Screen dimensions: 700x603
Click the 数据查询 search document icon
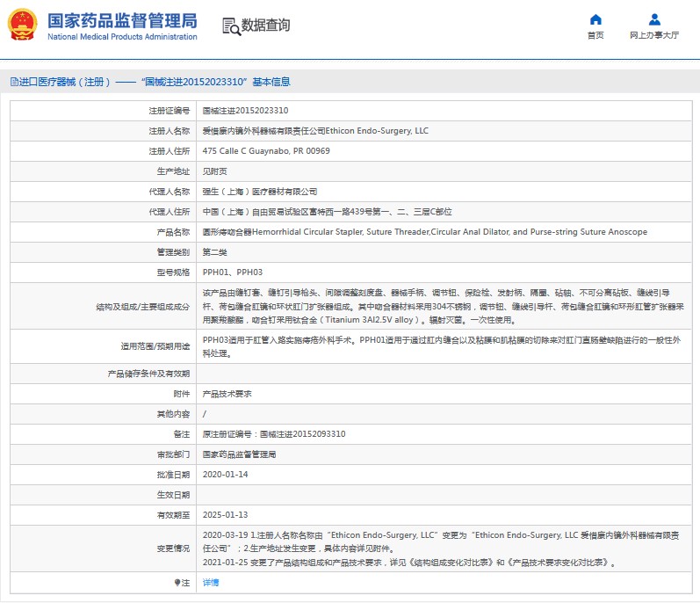click(x=231, y=26)
